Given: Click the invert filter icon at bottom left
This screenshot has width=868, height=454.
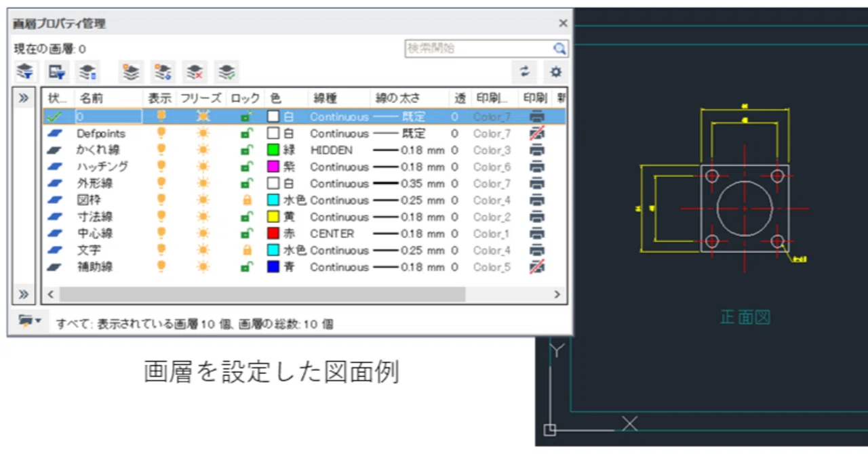Looking at the screenshot, I should (x=26, y=320).
